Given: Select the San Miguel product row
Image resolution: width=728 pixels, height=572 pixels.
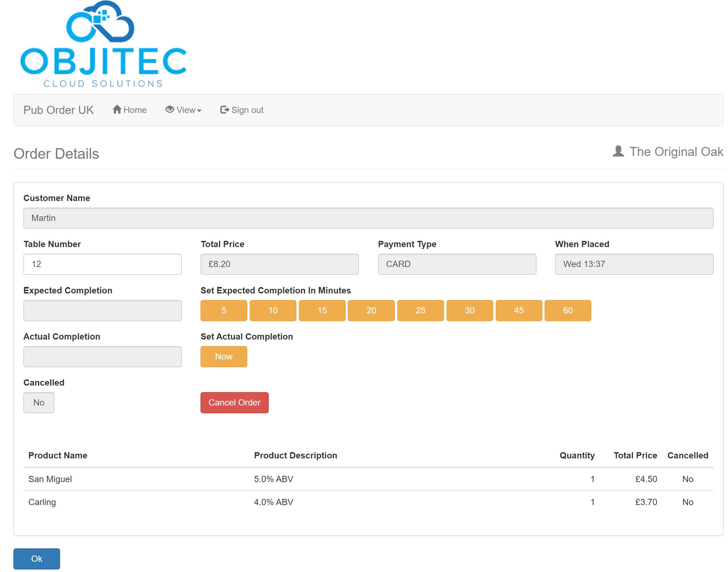Looking at the screenshot, I should [369, 480].
